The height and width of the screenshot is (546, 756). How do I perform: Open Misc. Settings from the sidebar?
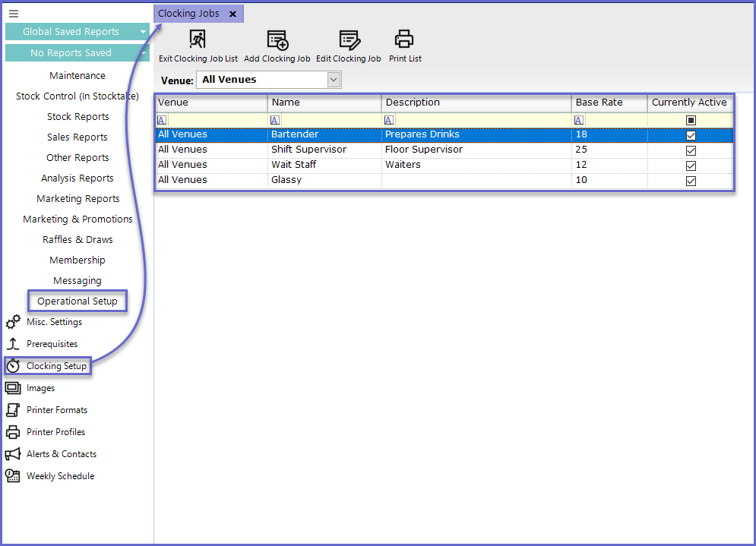tap(54, 322)
